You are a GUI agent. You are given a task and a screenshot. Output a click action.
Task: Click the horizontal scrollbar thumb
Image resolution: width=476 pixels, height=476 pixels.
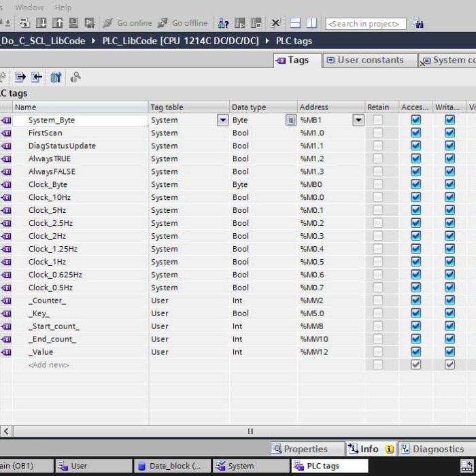coord(250,431)
